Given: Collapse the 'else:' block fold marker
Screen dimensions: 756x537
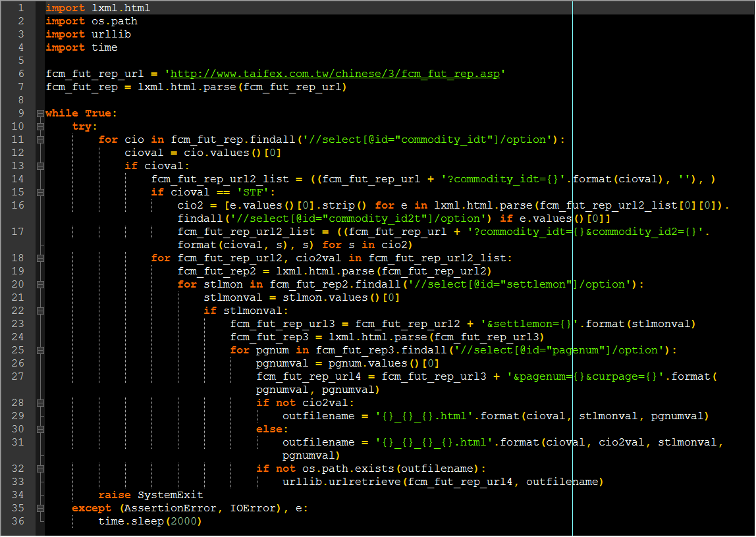Looking at the screenshot, I should click(41, 430).
